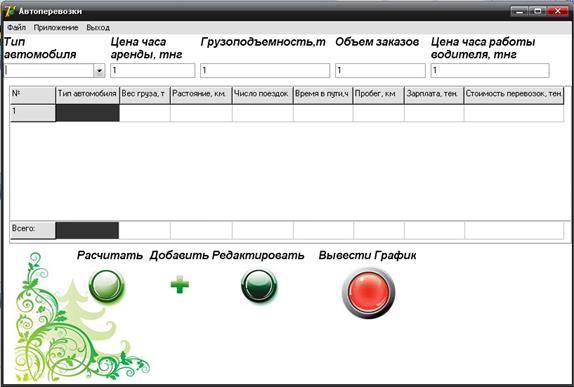The height and width of the screenshot is (387, 574).
Task: Click Цена часа работы водителя field
Action: tap(490, 70)
